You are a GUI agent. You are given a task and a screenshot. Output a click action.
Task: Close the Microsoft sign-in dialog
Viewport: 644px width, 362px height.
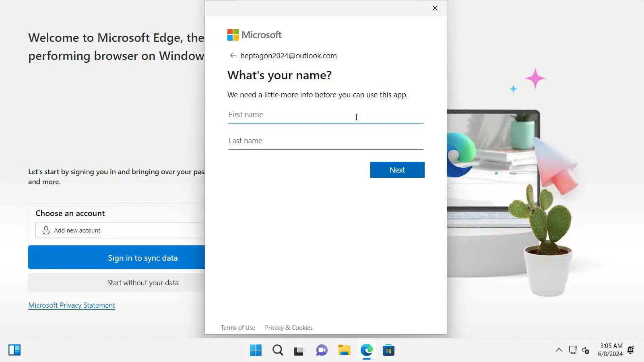pos(435,8)
